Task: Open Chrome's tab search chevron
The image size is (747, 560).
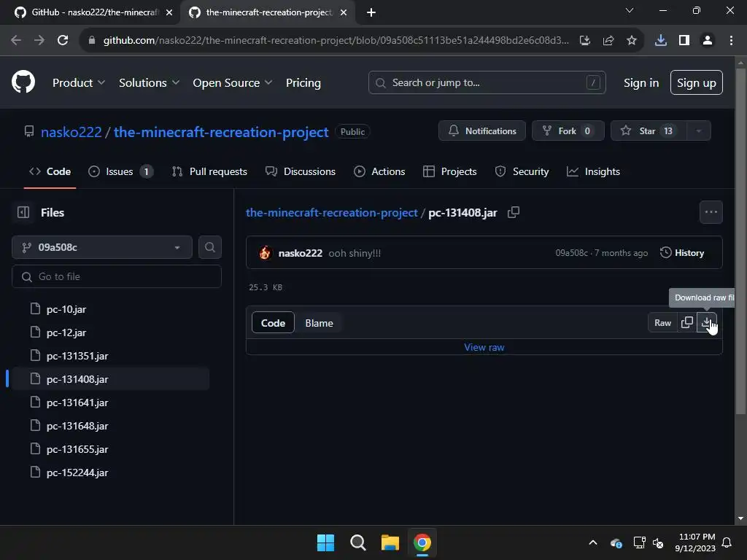Action: click(x=630, y=10)
